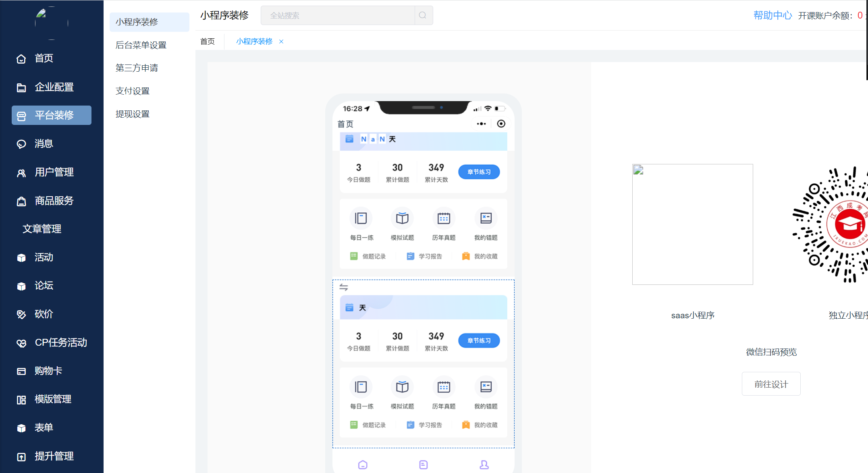Click the swap arrows icon in the selected module
868x473 pixels.
344,287
